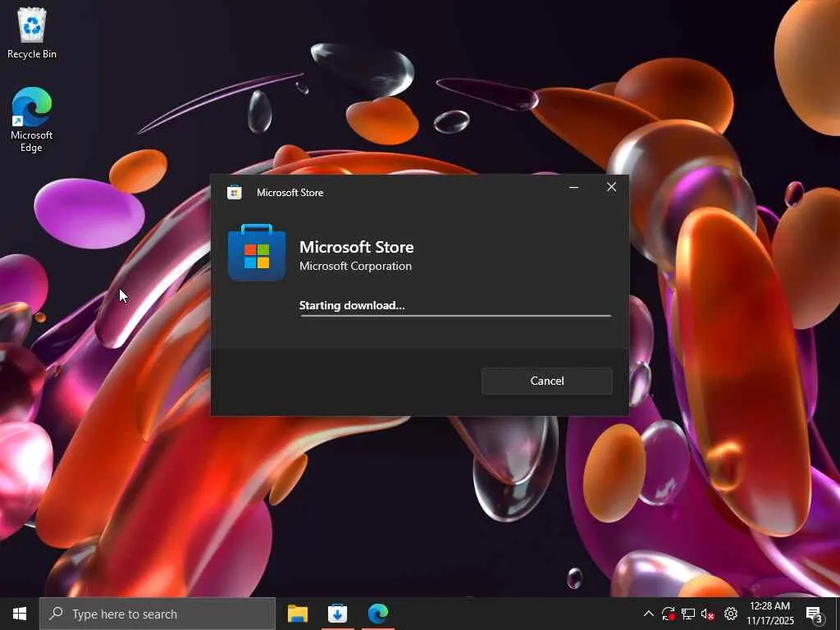The width and height of the screenshot is (840, 630).
Task: Open Microsoft Edge from the taskbar
Action: pos(377,614)
